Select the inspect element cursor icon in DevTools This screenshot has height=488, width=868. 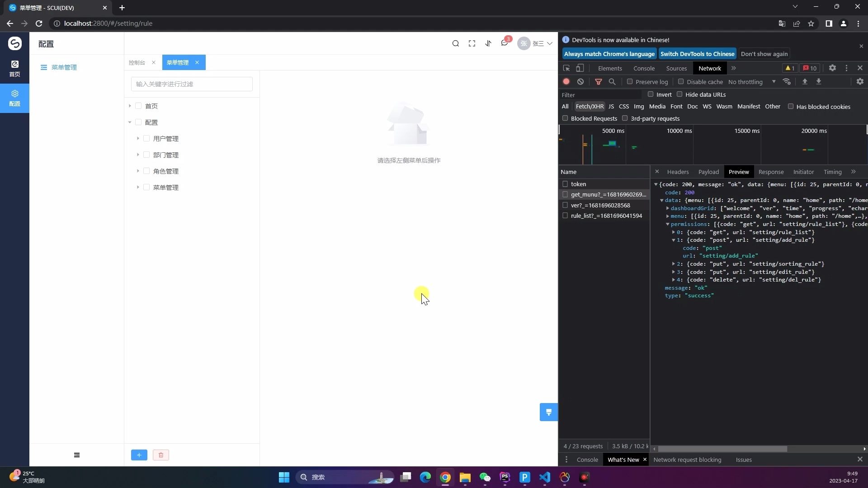pyautogui.click(x=566, y=68)
